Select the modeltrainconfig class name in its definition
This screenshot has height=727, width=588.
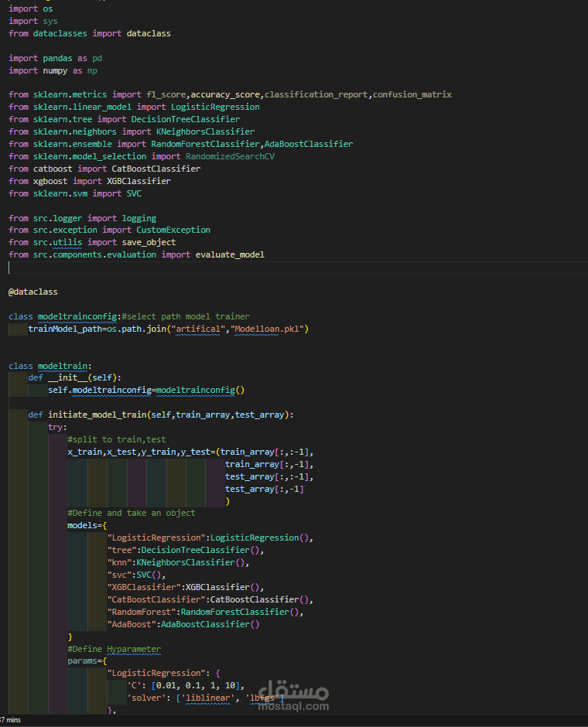click(x=77, y=316)
